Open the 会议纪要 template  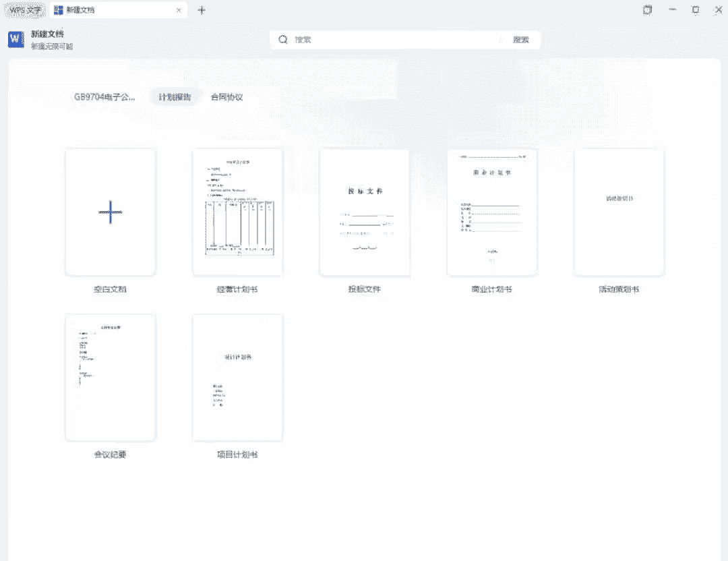pos(110,376)
